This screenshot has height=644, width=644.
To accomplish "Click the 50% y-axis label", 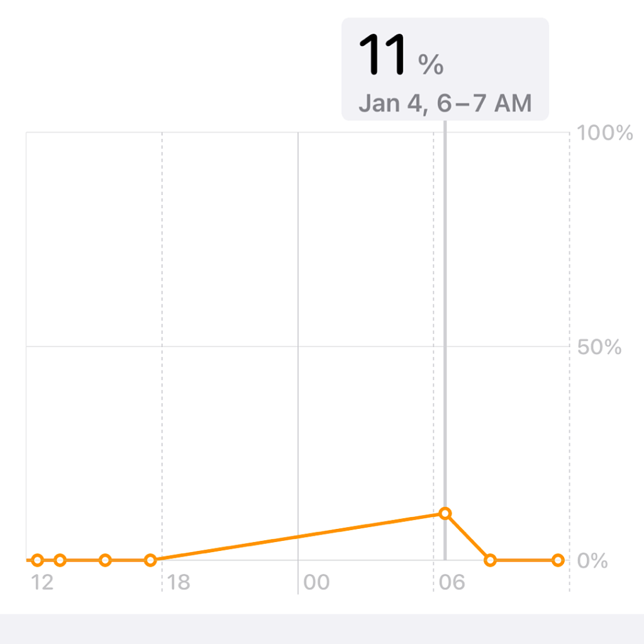I will 599,347.
